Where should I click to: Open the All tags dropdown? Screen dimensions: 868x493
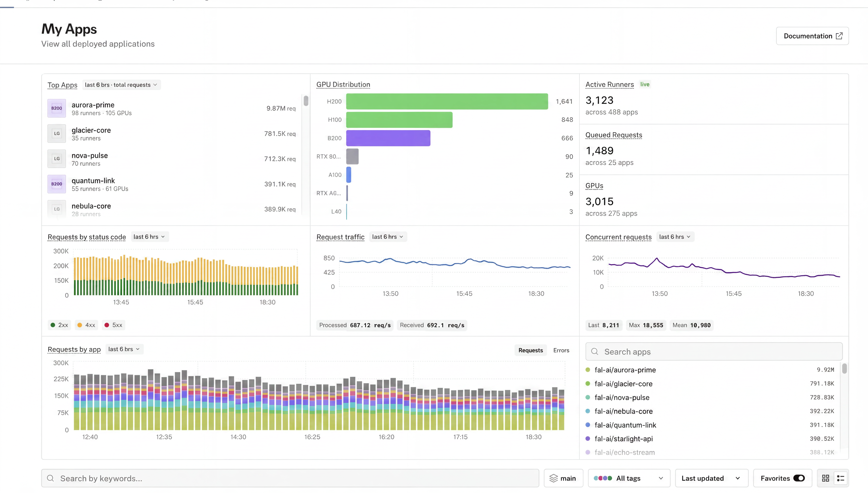[x=629, y=478]
